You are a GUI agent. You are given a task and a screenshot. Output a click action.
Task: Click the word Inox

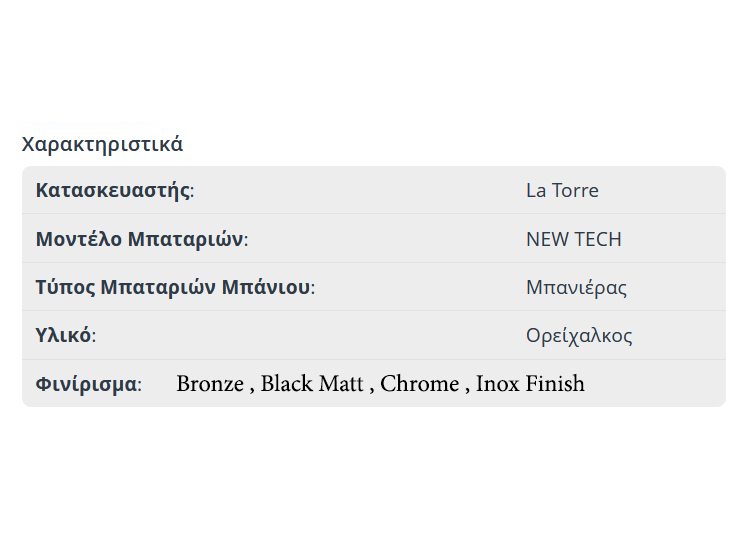497,384
